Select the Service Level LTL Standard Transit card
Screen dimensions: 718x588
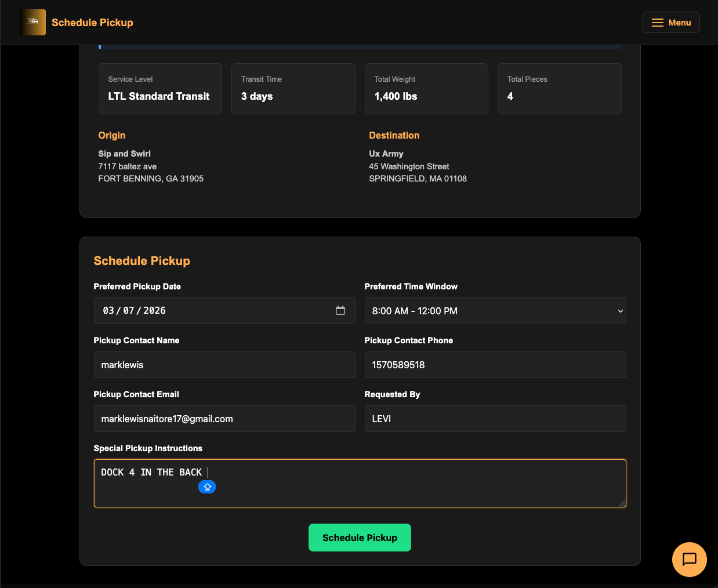pyautogui.click(x=160, y=89)
